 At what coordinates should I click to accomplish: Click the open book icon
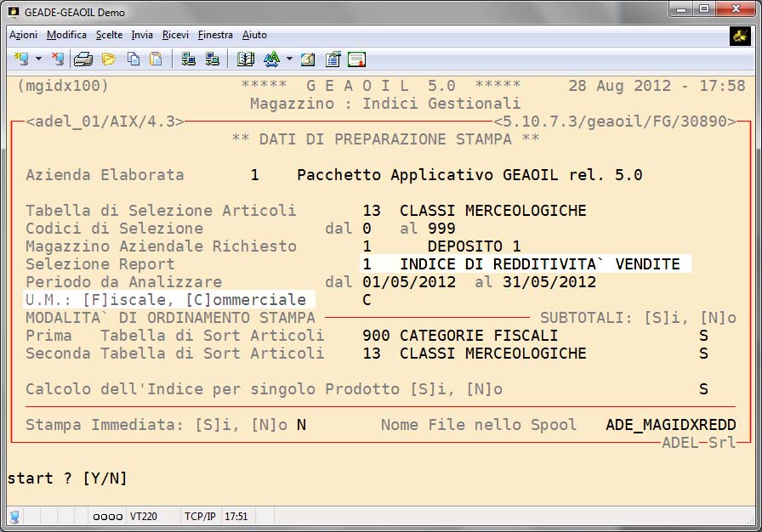point(246,59)
